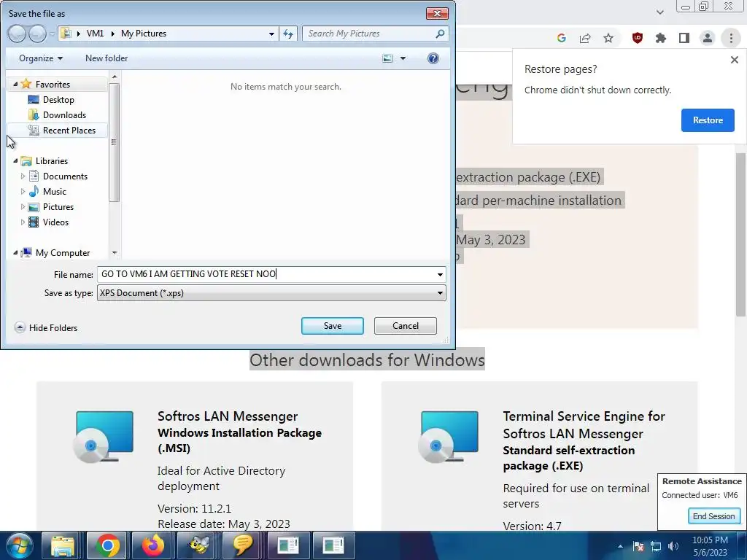Click the navigation pane scrollbar thumb
This screenshot has width=747, height=560.
click(114, 142)
